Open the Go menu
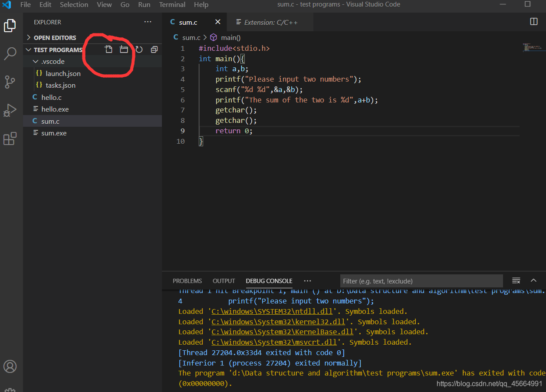The image size is (546, 392). click(x=125, y=5)
